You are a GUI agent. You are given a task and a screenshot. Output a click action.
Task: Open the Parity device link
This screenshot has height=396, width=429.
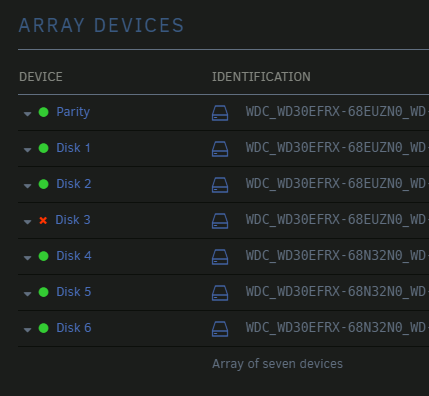click(73, 112)
